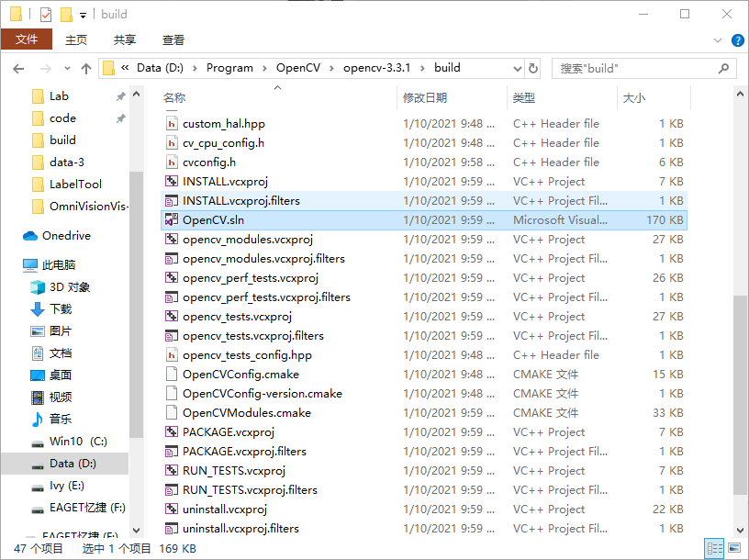The height and width of the screenshot is (560, 749).
Task: Select the LabelTool folder in sidebar
Action: click(x=75, y=184)
